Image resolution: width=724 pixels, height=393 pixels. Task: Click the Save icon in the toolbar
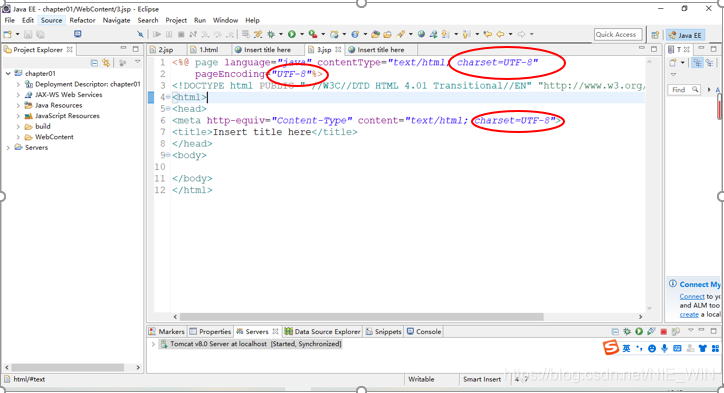coord(28,34)
